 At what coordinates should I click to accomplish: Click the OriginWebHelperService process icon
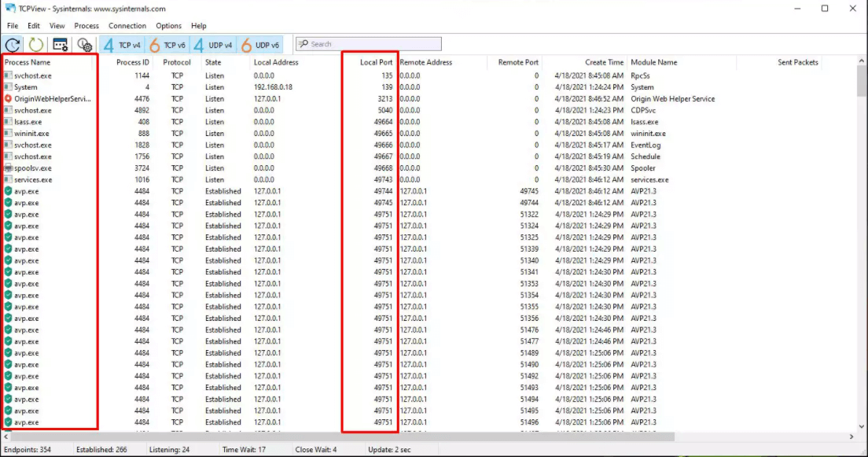(9, 98)
